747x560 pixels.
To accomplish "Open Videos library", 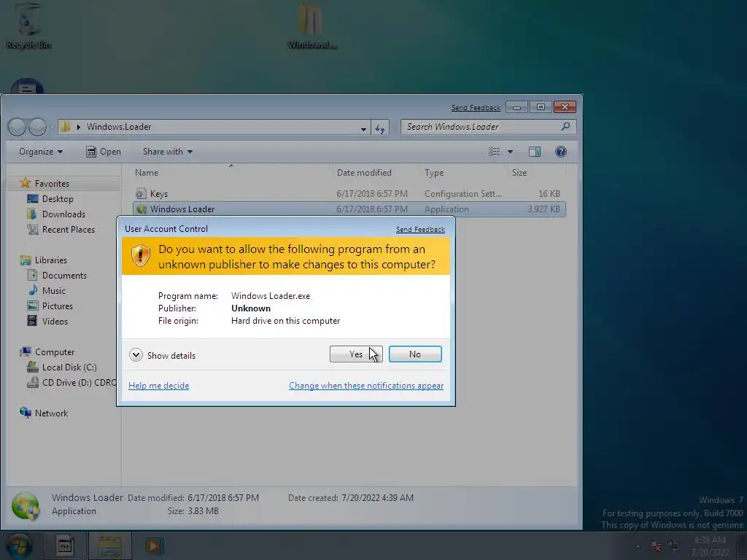I will [x=55, y=321].
